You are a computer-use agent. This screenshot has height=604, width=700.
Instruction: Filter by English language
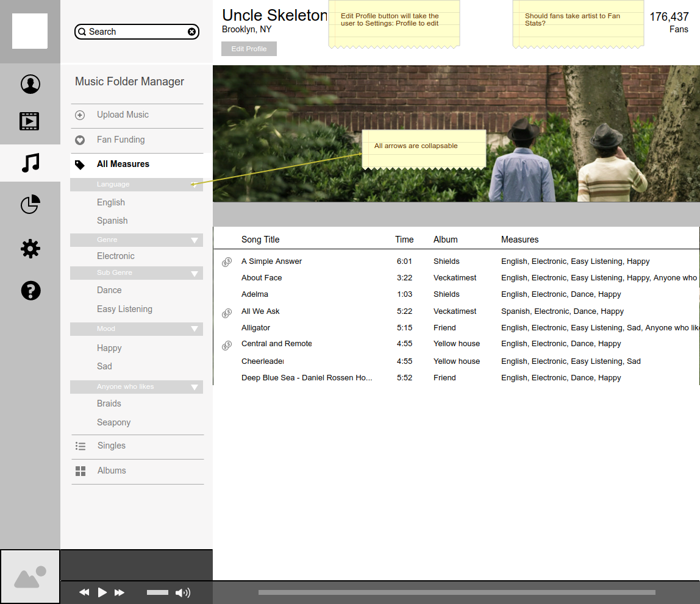(111, 202)
